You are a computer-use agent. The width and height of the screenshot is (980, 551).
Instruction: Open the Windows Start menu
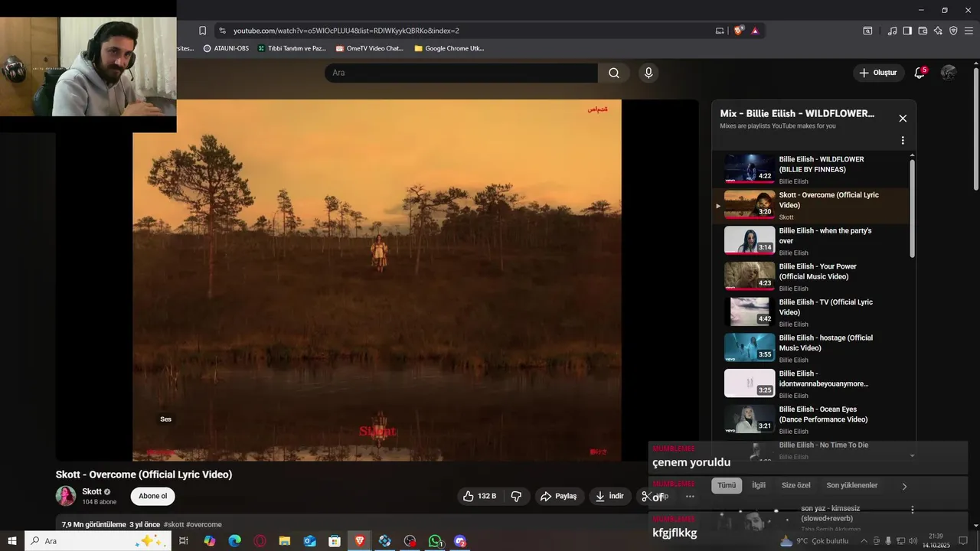pos(12,541)
